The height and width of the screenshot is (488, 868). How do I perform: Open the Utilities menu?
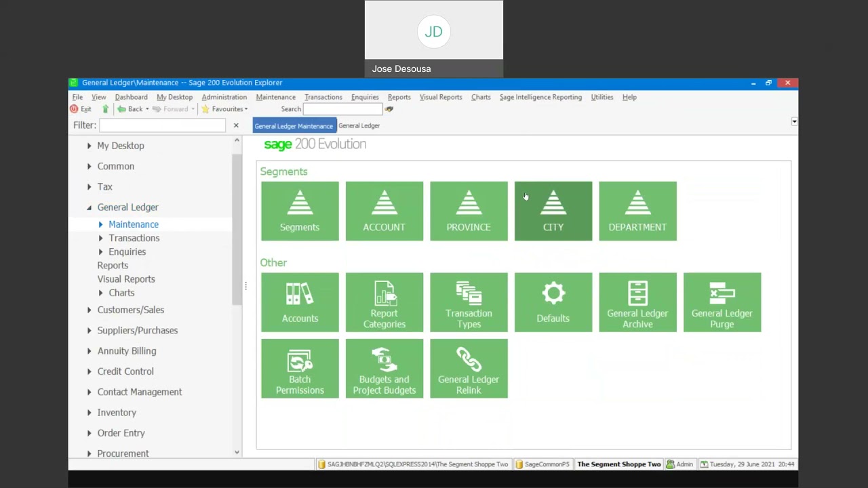click(x=601, y=97)
